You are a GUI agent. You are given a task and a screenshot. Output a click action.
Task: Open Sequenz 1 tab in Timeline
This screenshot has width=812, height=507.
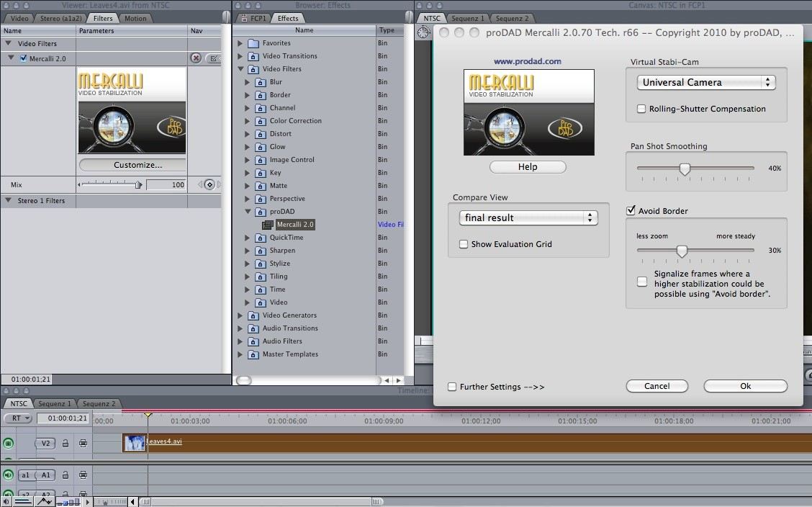tap(55, 403)
